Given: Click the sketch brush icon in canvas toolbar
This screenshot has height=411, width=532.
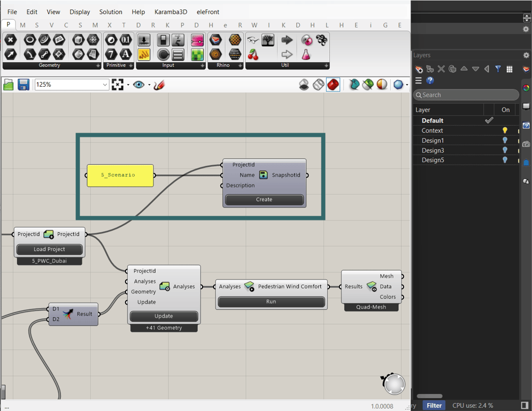Looking at the screenshot, I should pos(159,85).
